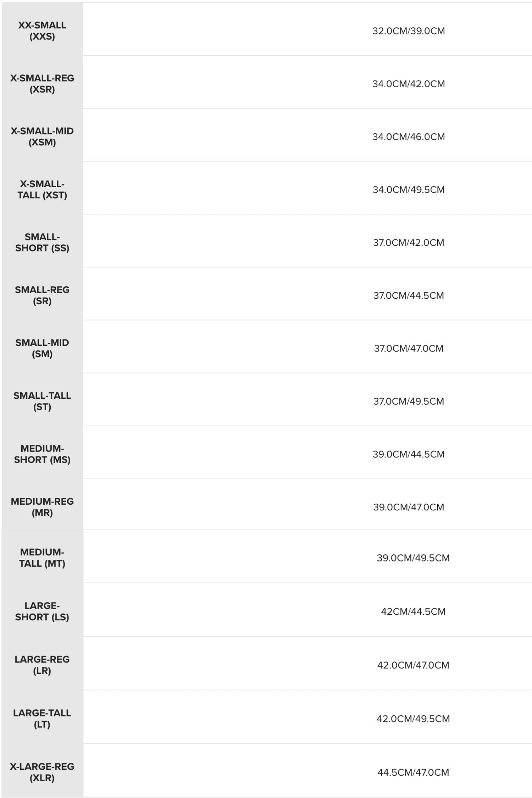
Task: Select the X-SMALL-REG (XSR) size label
Action: click(x=42, y=84)
